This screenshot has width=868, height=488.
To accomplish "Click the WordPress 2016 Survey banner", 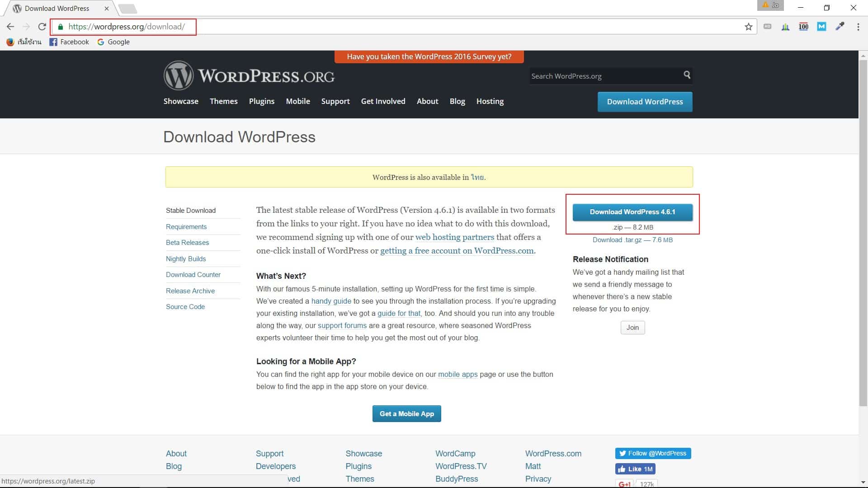I will tap(429, 56).
